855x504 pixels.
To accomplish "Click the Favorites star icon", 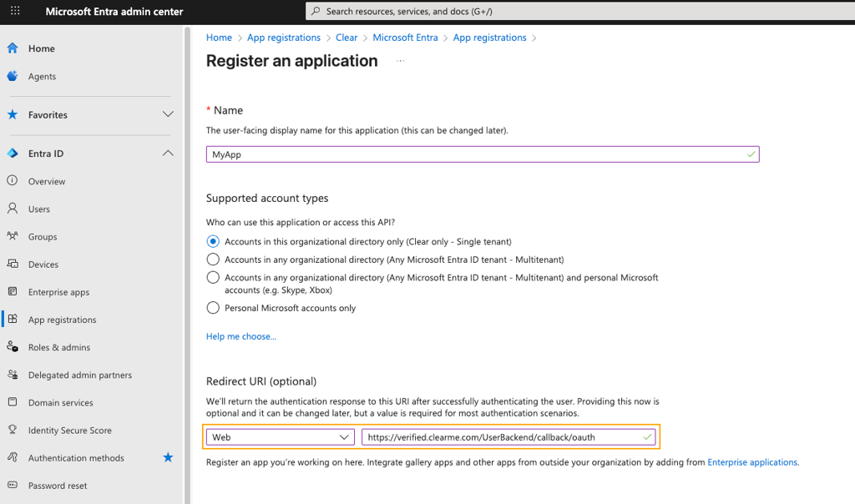I will click(x=13, y=114).
